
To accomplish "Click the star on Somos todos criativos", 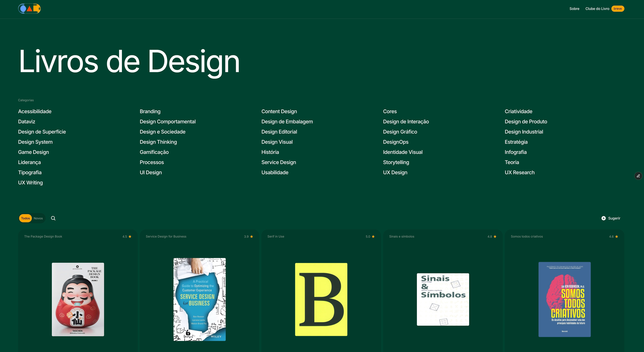I will click(x=616, y=236).
